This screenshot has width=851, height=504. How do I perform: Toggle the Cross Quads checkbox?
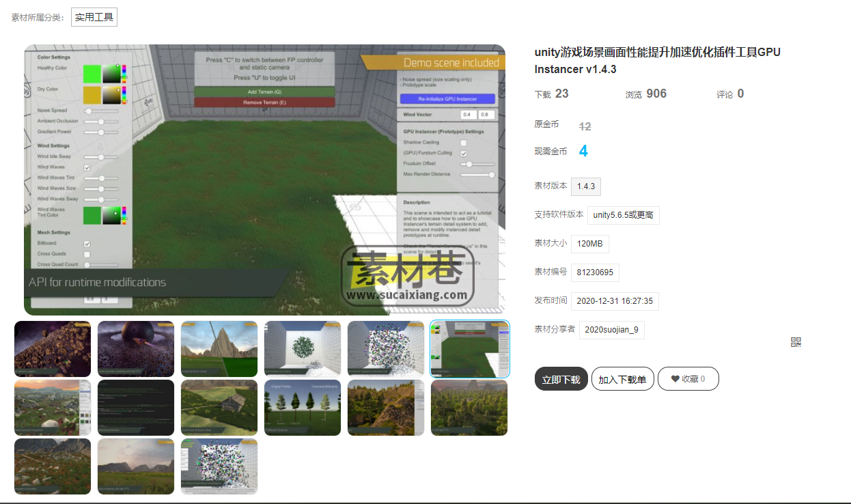87,254
